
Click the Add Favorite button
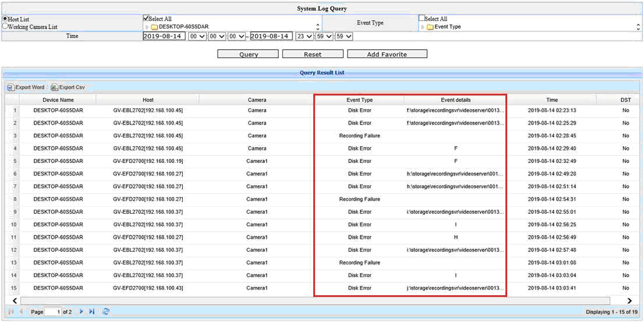(x=387, y=54)
